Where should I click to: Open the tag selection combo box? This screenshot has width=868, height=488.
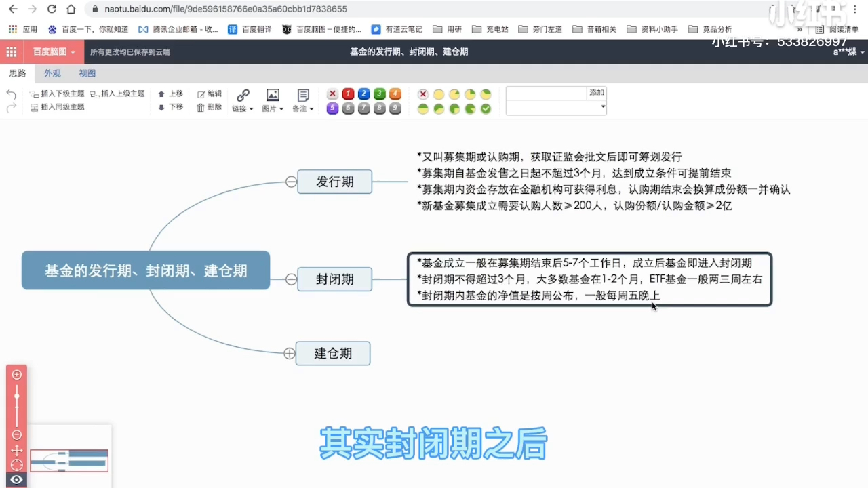(556, 107)
